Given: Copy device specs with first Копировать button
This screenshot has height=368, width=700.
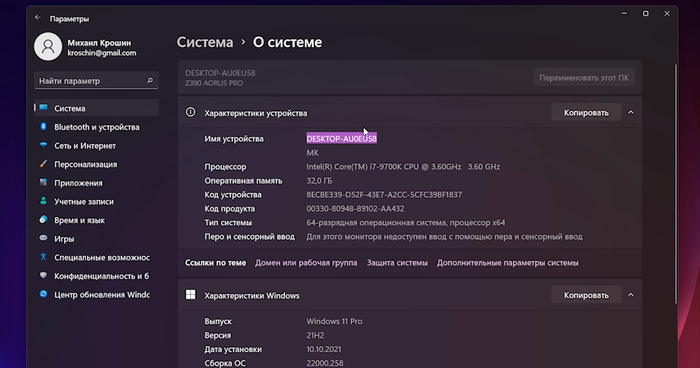Looking at the screenshot, I should tap(586, 113).
